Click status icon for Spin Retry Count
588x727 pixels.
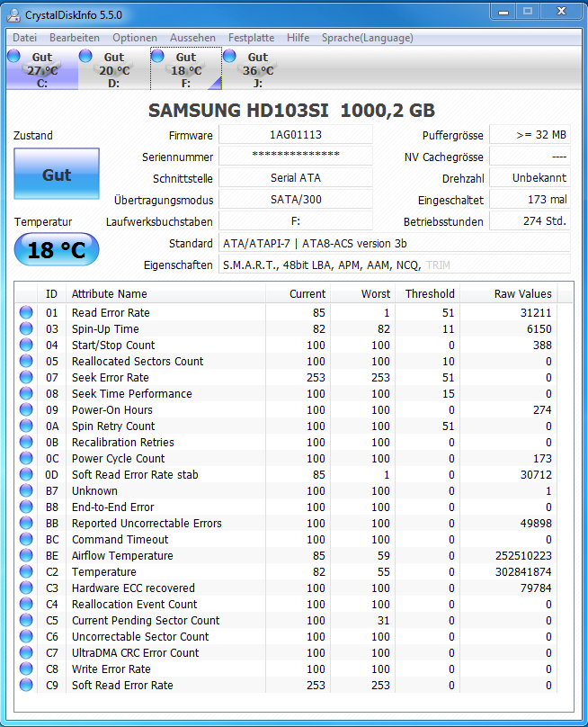(x=26, y=426)
